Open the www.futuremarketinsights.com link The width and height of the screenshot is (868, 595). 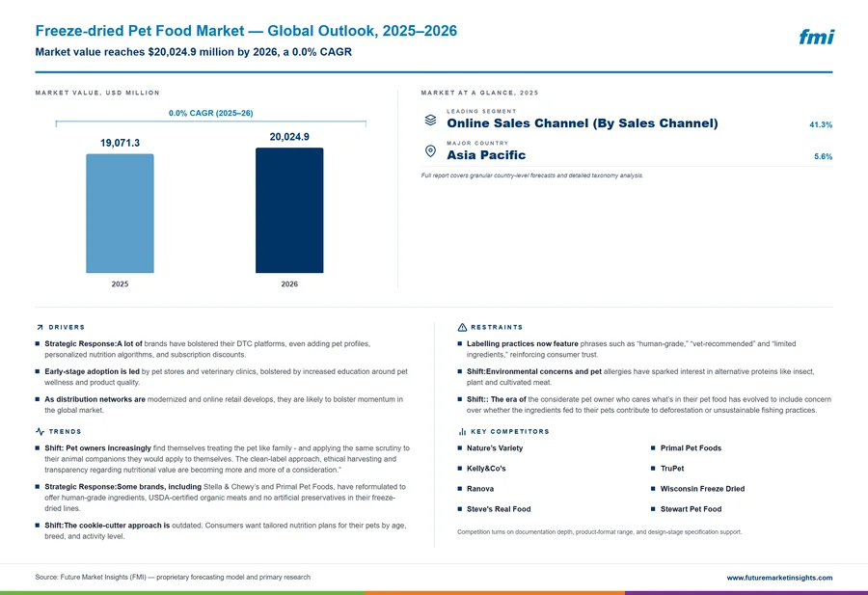779,578
